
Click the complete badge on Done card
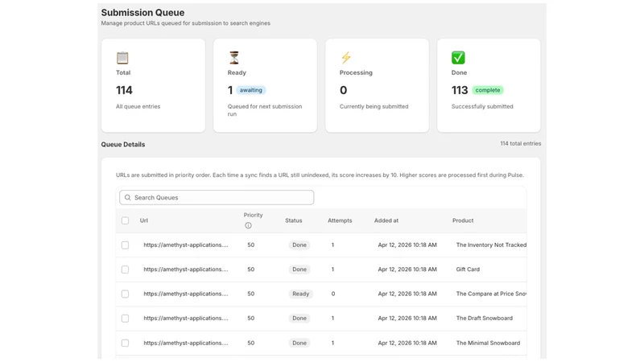pyautogui.click(x=488, y=90)
